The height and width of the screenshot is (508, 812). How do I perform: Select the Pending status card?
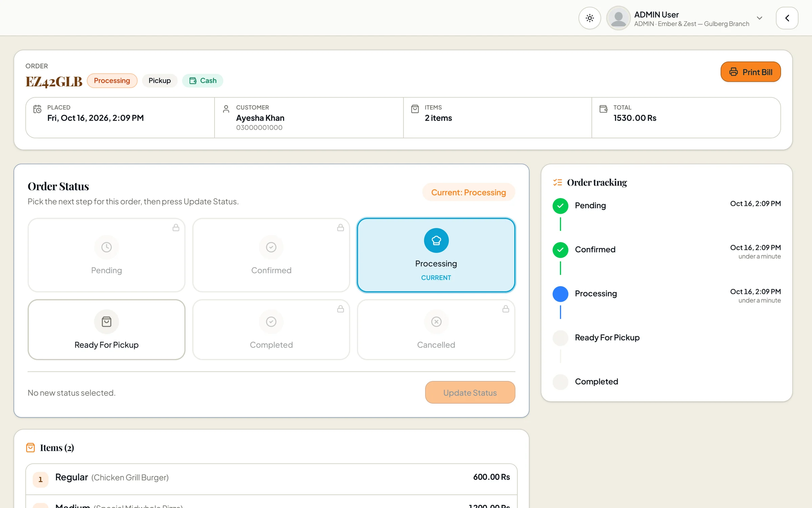[x=107, y=255]
